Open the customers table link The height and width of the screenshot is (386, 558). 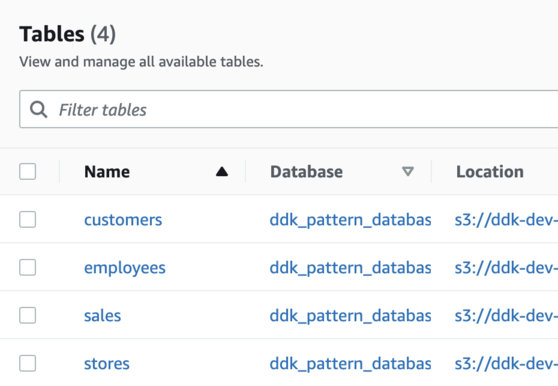pos(123,220)
